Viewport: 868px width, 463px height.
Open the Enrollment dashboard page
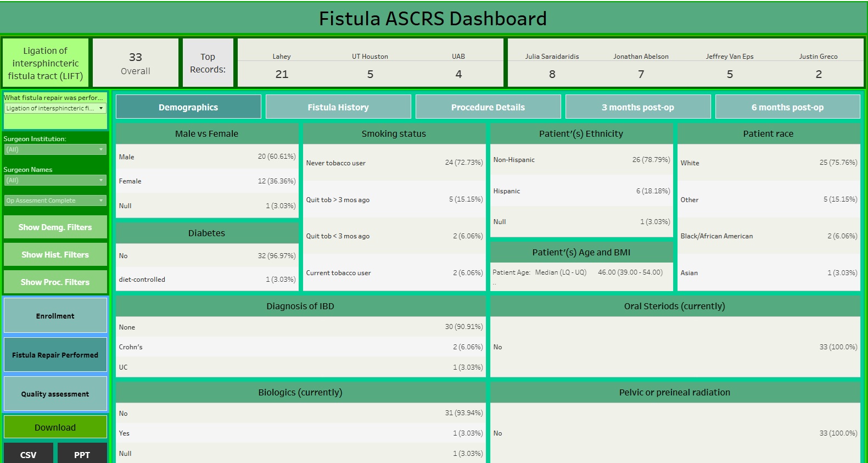pos(55,316)
